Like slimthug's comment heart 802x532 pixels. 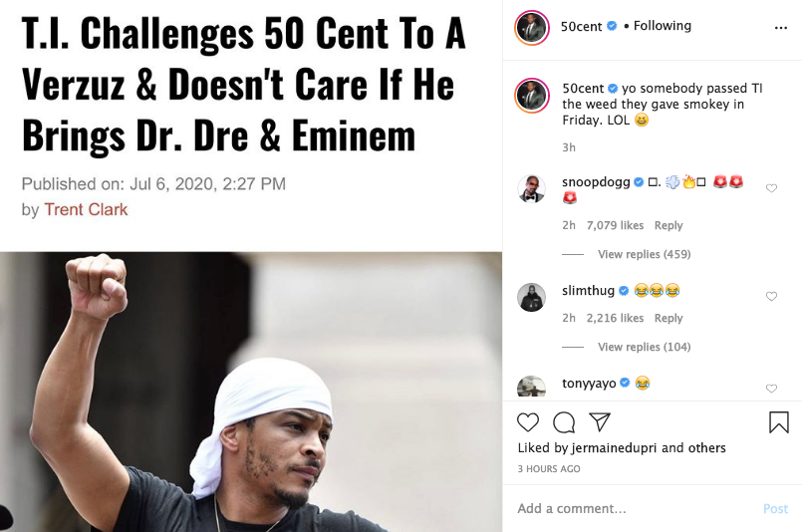771,296
